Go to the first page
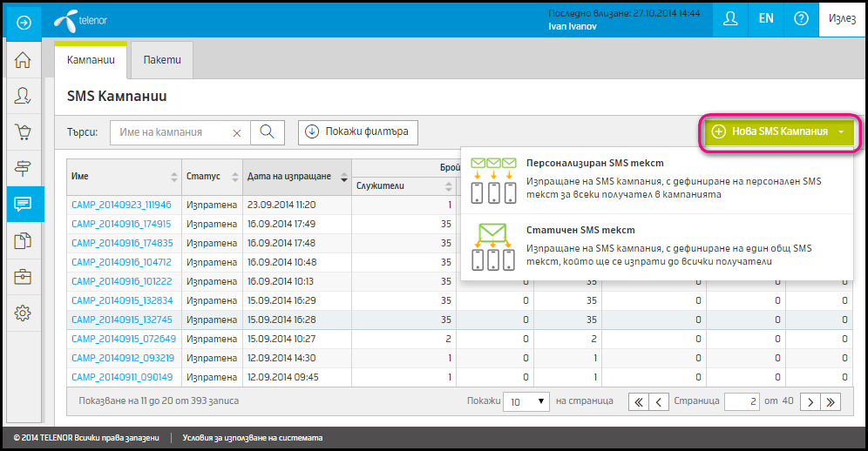This screenshot has width=868, height=451. click(x=638, y=401)
